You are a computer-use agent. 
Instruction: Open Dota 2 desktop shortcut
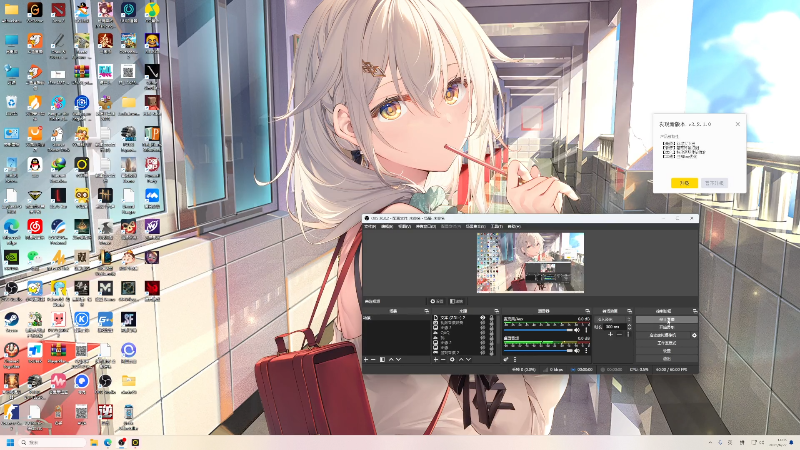click(x=59, y=10)
